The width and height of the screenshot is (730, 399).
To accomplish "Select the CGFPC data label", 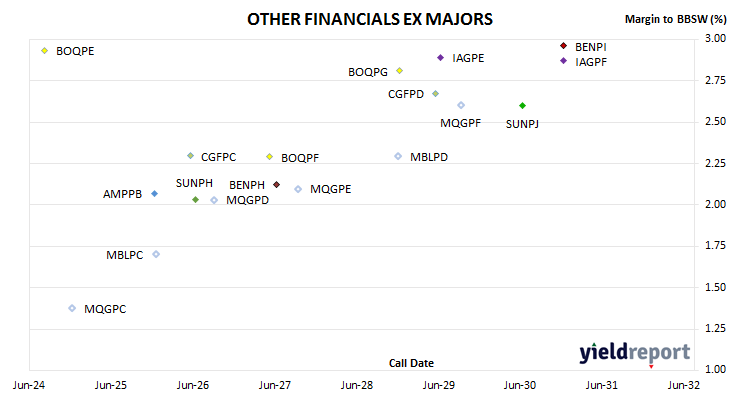I will [218, 157].
